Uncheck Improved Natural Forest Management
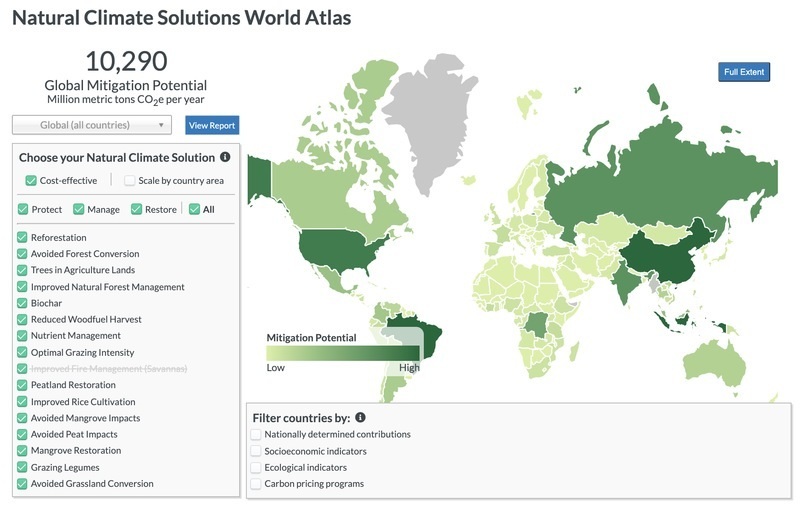The width and height of the screenshot is (800, 509). (x=22, y=287)
